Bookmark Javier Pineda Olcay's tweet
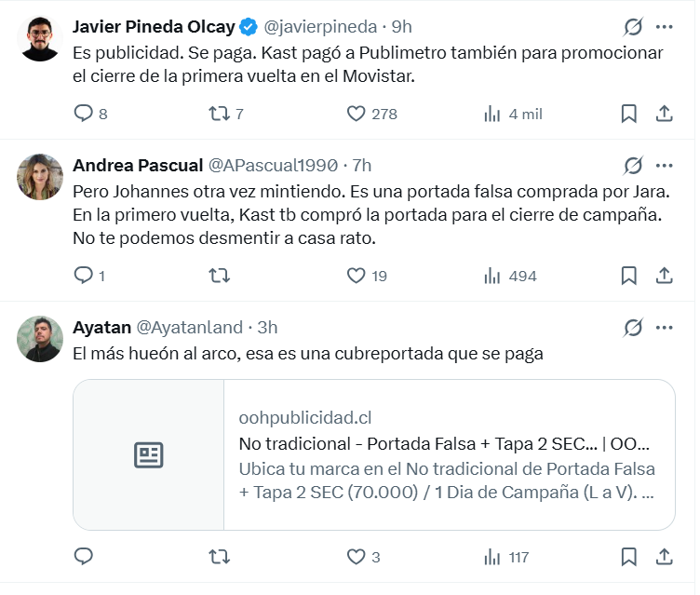This screenshot has width=700, height=595. pos(628,114)
